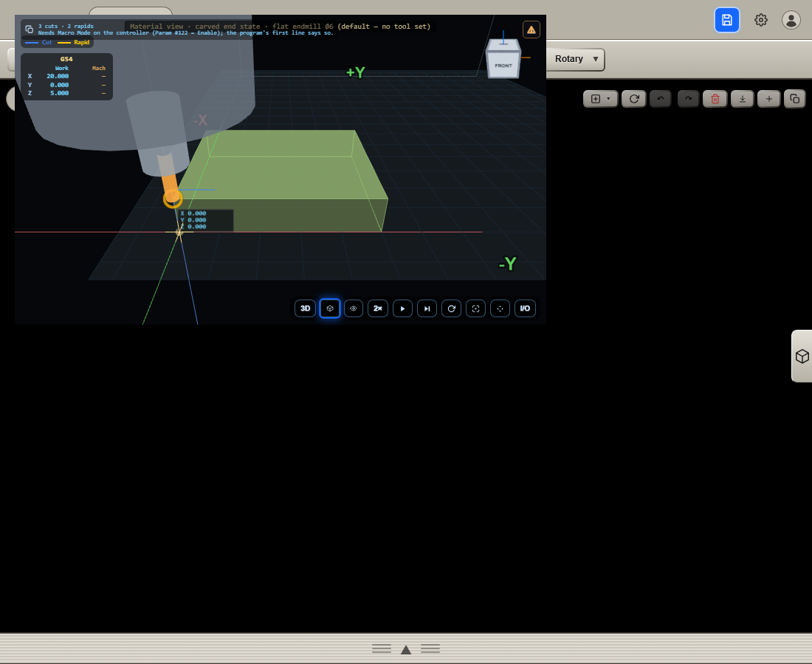The height and width of the screenshot is (664, 812).
Task: Click the +Y axis label in the viewport
Action: pyautogui.click(x=356, y=72)
